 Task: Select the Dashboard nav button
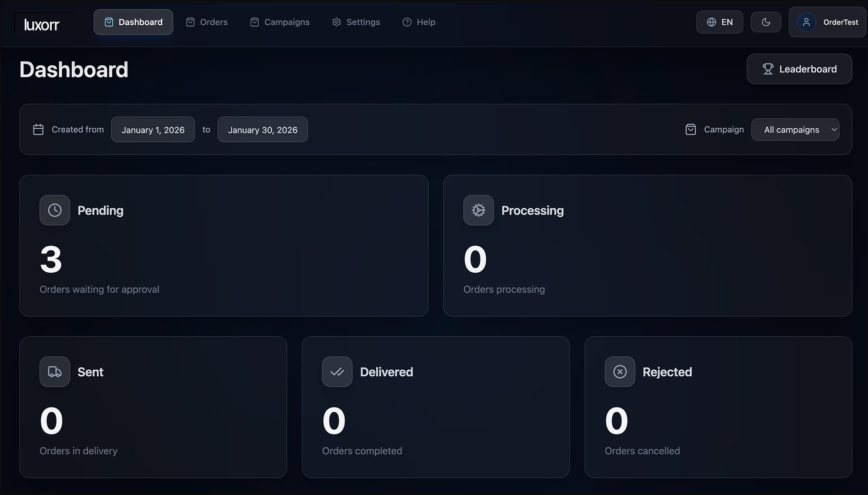(x=133, y=22)
